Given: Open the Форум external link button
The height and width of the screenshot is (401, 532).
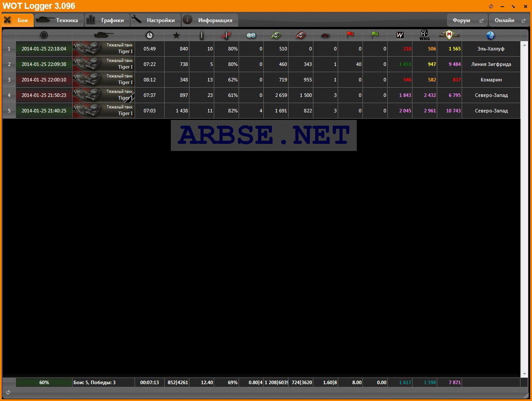Looking at the screenshot, I should (467, 20).
